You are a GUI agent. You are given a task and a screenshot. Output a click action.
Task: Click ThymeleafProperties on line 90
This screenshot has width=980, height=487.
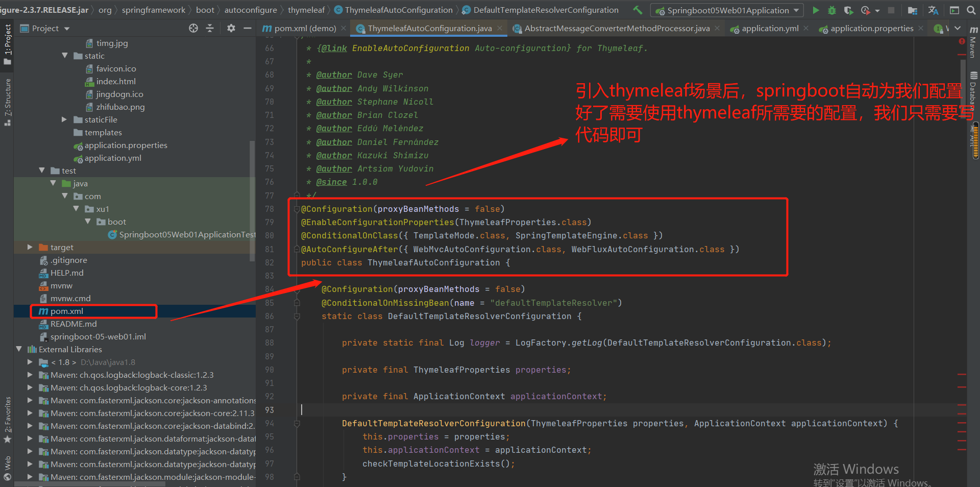(461, 370)
